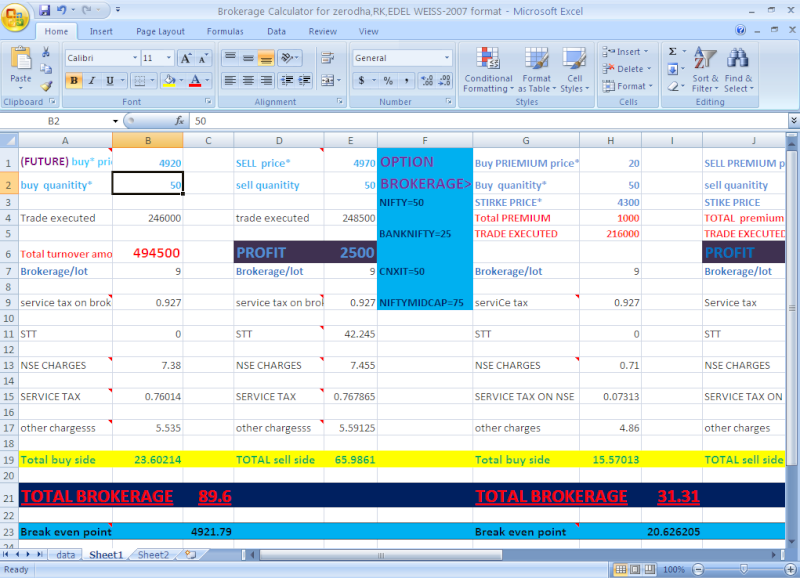
Task: Click the Paste clipboard icon
Action: pos(20,58)
